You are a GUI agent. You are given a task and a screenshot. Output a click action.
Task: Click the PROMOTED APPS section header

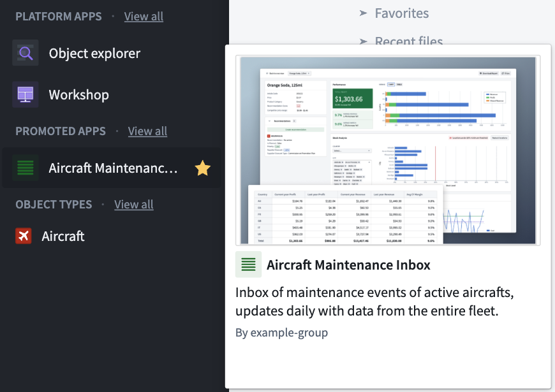[x=61, y=131]
